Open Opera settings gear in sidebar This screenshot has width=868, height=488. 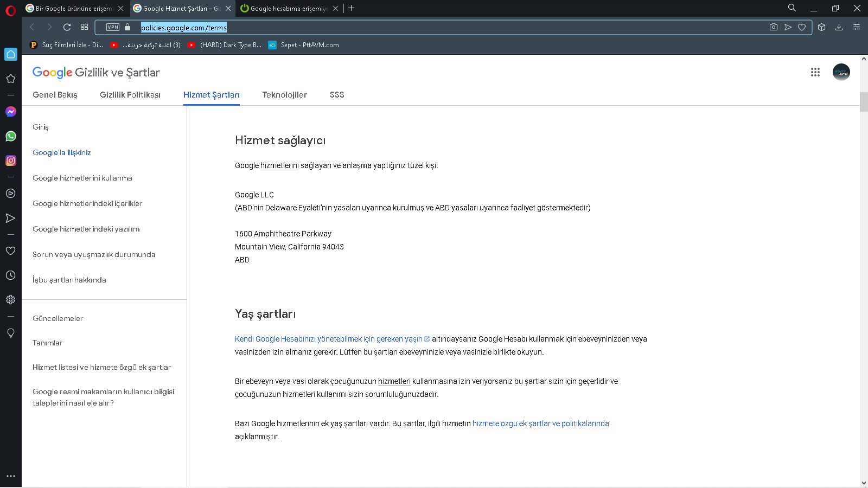[x=10, y=300]
